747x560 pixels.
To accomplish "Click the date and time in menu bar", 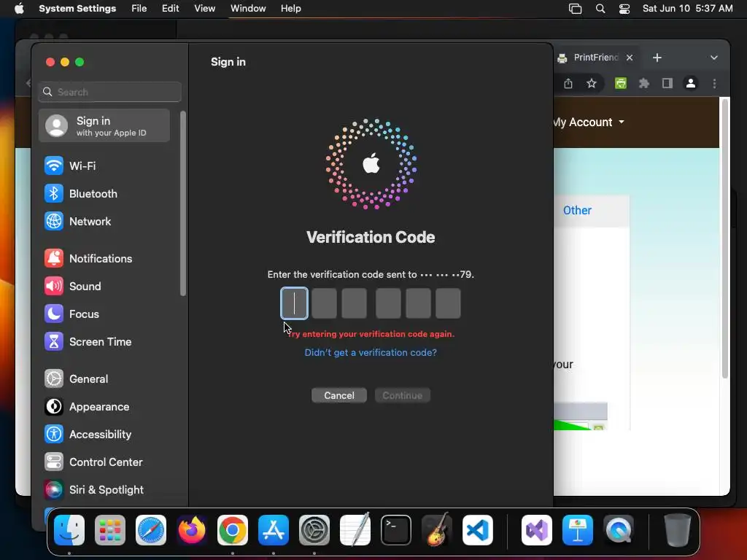I will [x=687, y=9].
